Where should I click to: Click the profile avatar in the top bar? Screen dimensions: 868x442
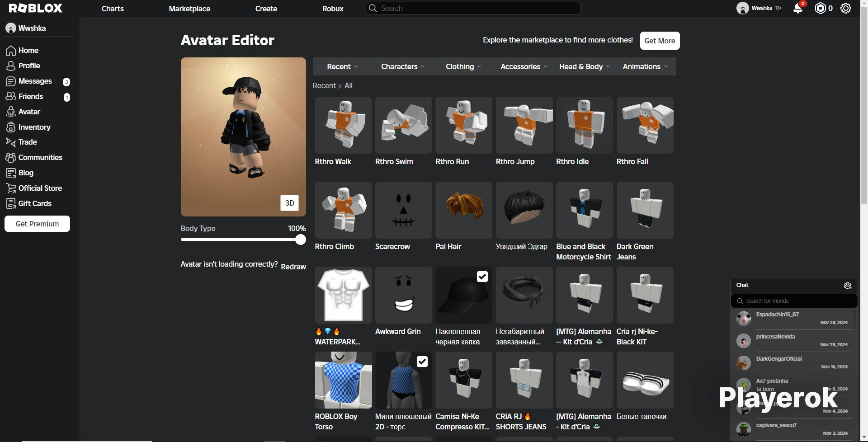tap(742, 8)
